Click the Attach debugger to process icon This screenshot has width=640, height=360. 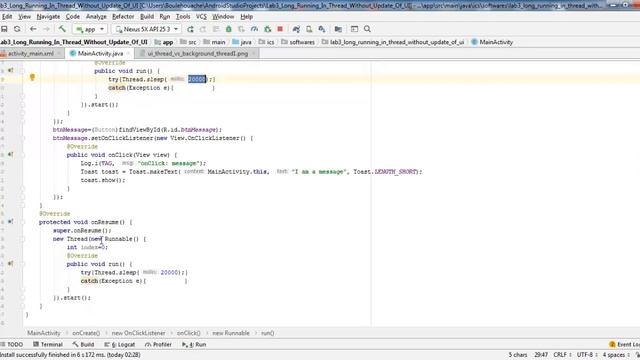click(x=267, y=29)
